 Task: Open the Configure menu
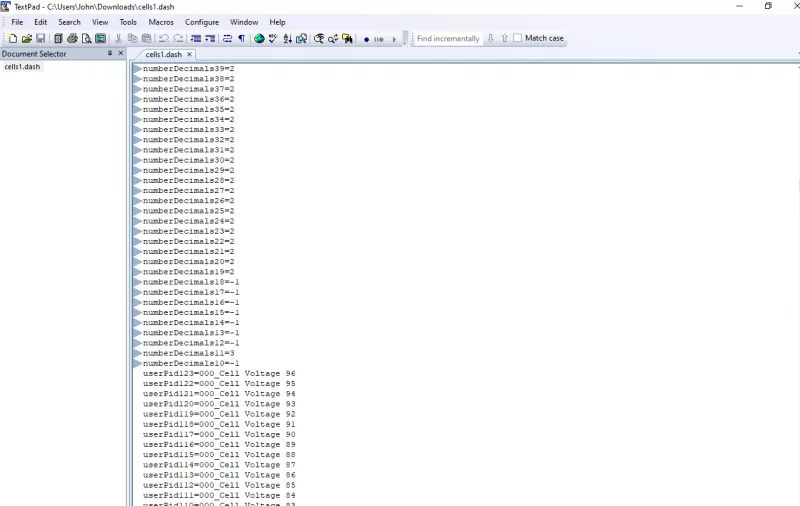pos(201,22)
